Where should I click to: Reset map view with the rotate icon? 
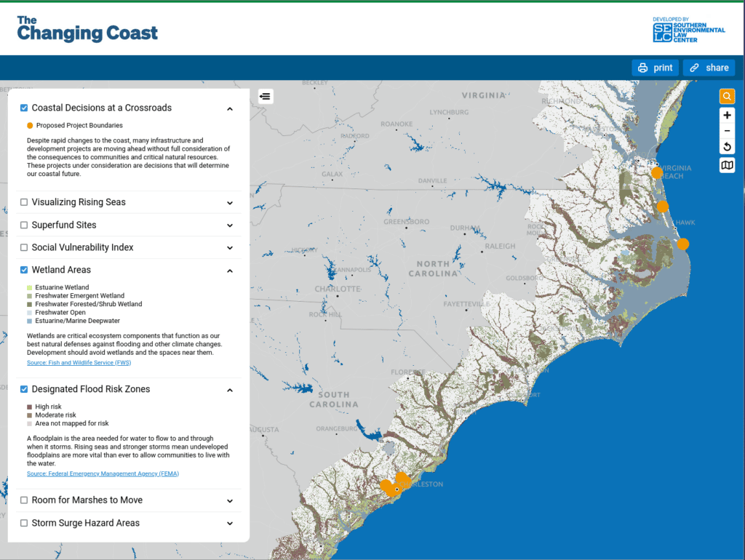[727, 146]
